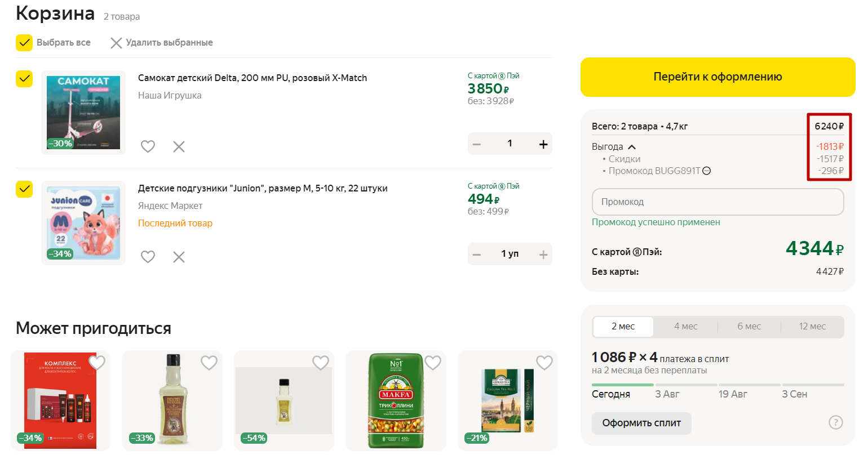Toggle the "Выбрать все" checkbox

(x=24, y=43)
